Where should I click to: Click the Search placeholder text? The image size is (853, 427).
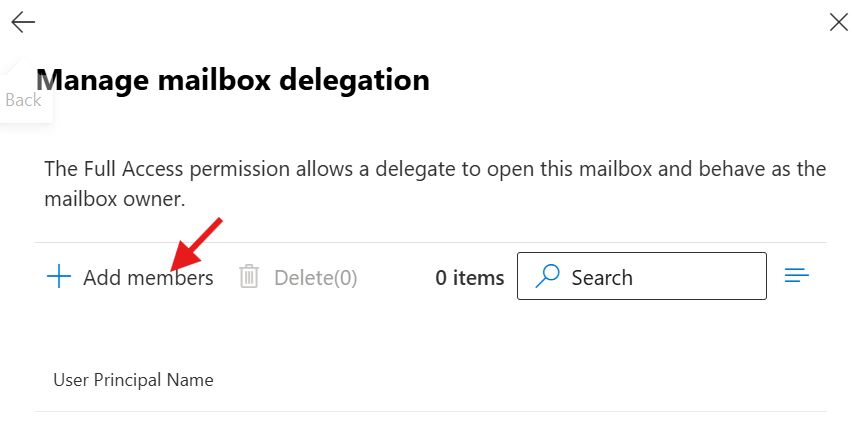[x=602, y=278]
